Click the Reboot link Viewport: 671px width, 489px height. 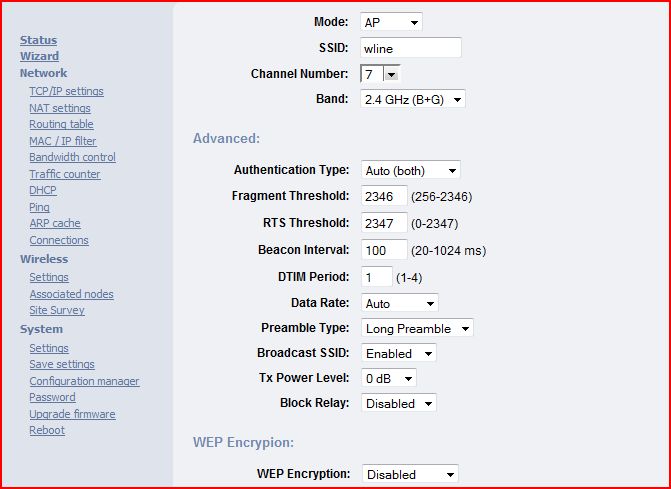(x=47, y=430)
